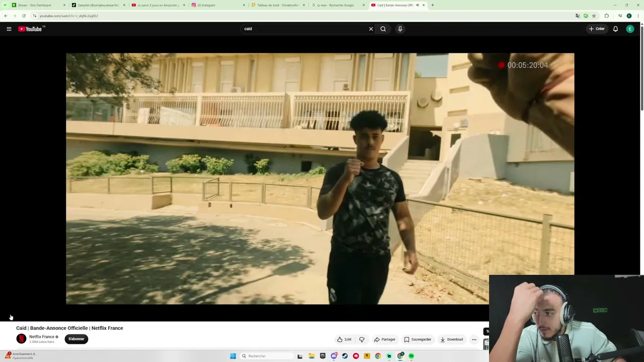Open YouTube notifications bell
The image size is (644, 362).
[615, 29]
